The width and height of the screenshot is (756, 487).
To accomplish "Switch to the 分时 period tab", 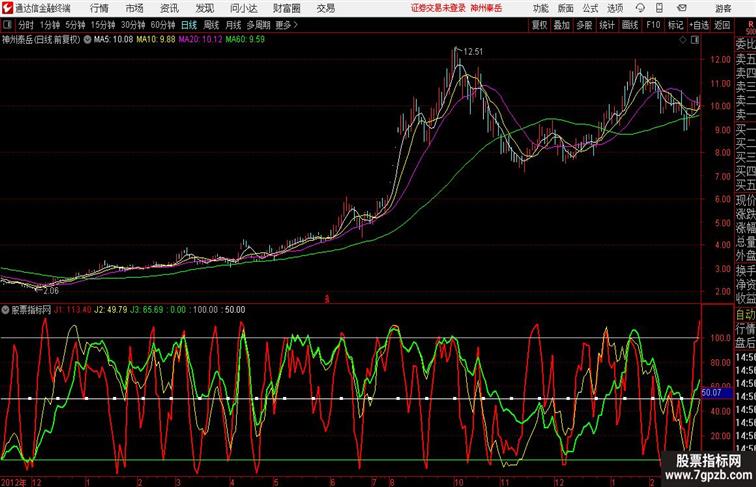I will pos(26,25).
